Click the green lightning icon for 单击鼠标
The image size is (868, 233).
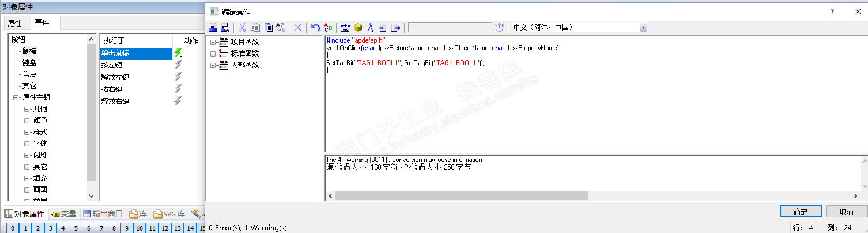click(178, 53)
